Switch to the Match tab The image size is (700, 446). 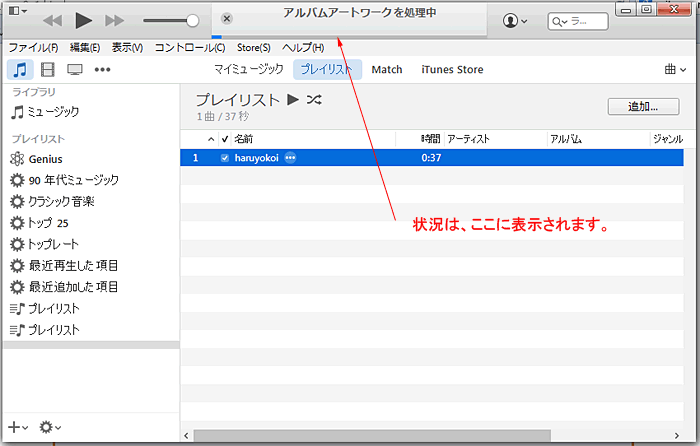pyautogui.click(x=387, y=70)
